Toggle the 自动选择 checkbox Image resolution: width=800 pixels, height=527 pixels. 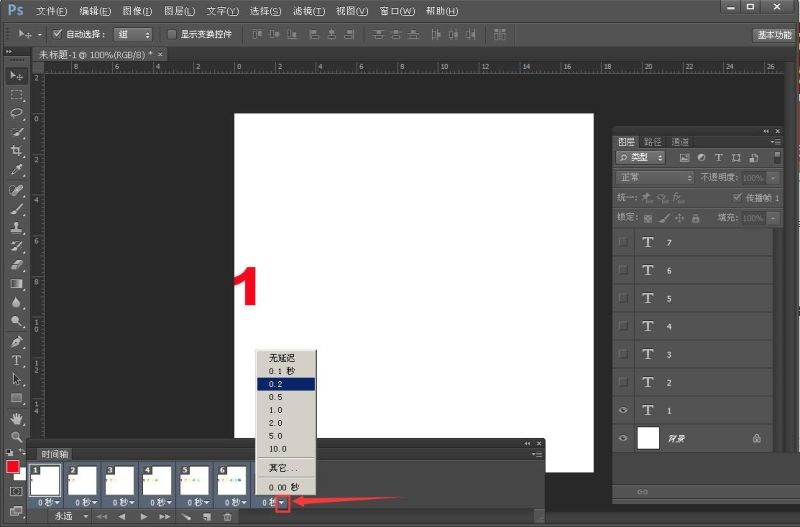click(x=57, y=34)
